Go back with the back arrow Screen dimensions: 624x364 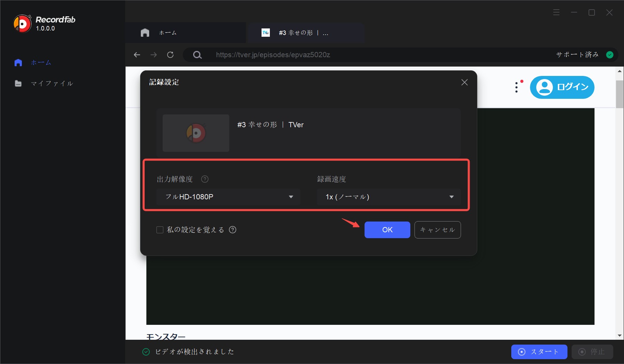[x=137, y=55]
